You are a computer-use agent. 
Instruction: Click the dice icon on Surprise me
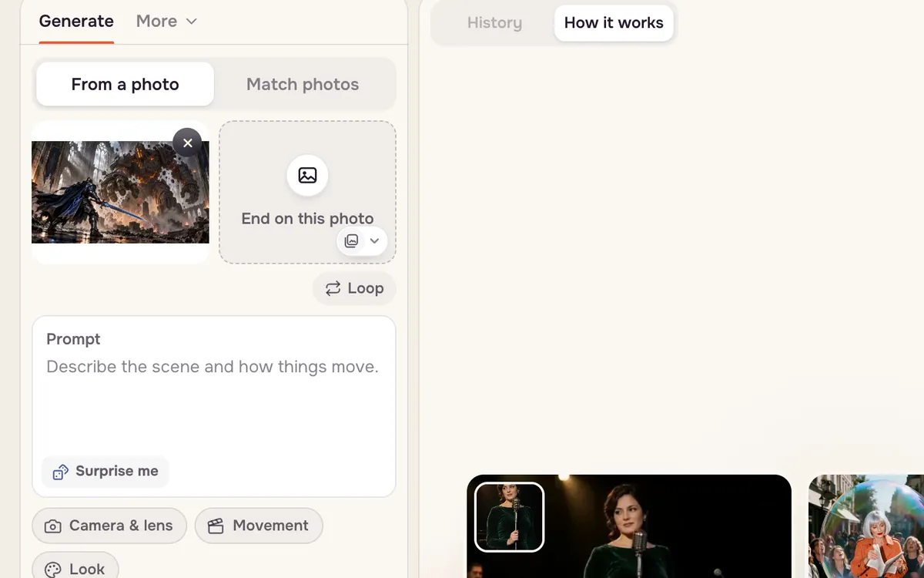[x=60, y=472]
